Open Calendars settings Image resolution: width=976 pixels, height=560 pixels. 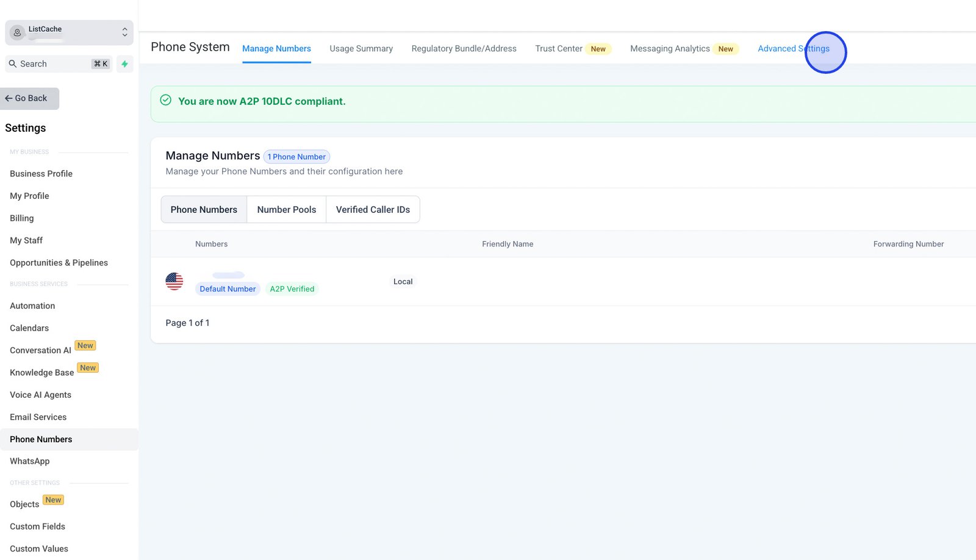pyautogui.click(x=29, y=328)
